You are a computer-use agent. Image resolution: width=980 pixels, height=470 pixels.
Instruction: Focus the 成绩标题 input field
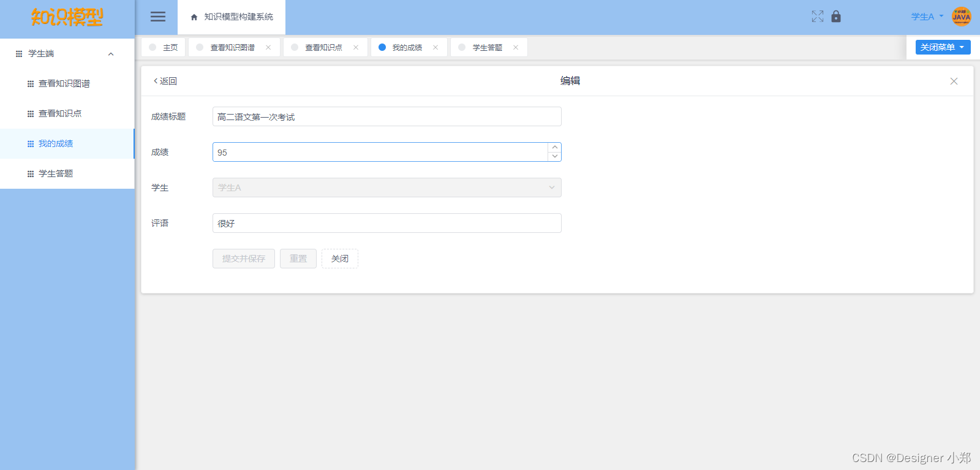(387, 116)
